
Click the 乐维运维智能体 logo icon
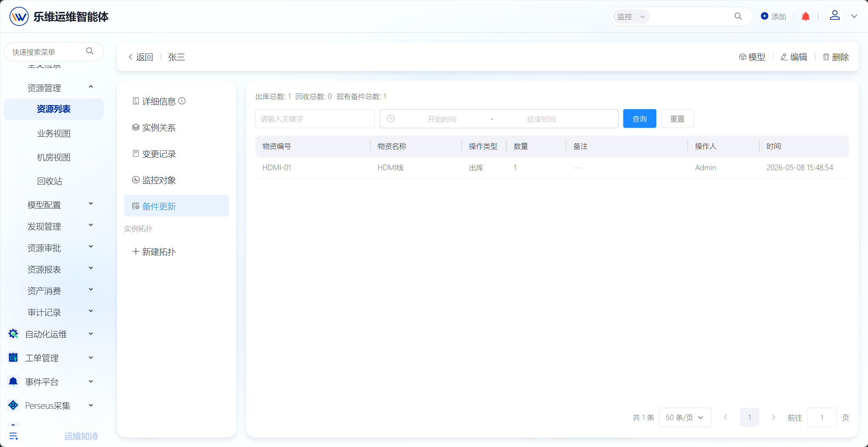(19, 16)
